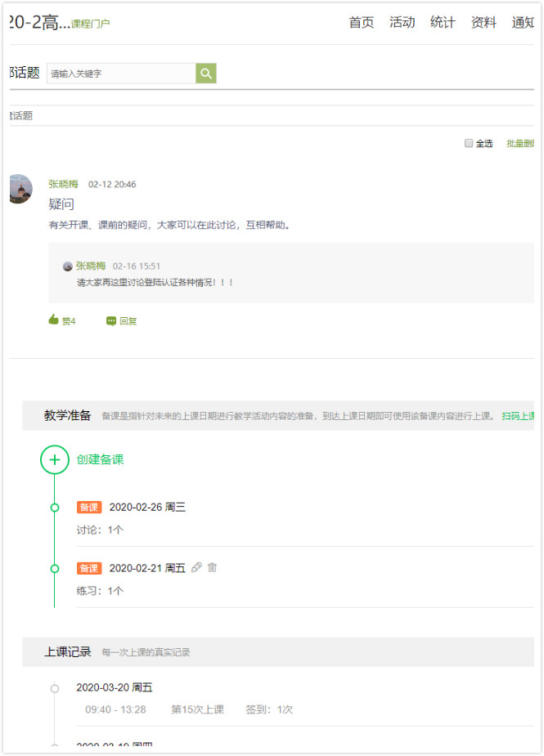Enable the 全选 select-all checkbox

[469, 143]
